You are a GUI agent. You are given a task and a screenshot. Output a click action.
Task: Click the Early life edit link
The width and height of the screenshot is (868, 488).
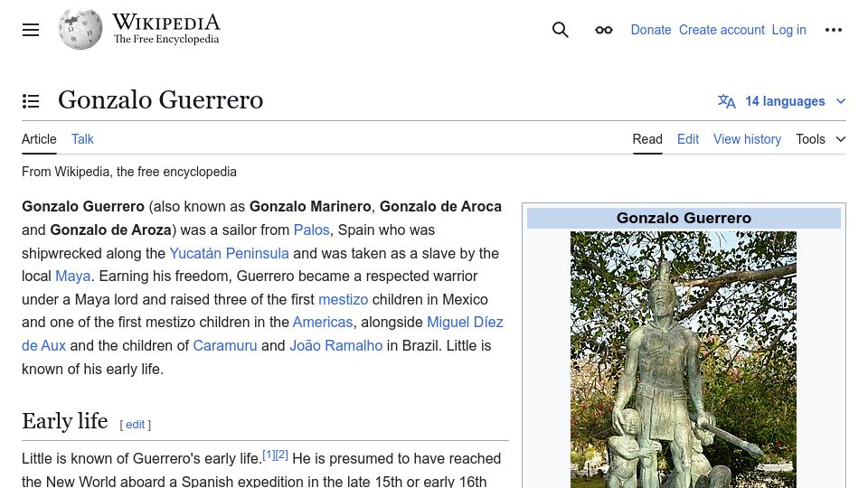click(x=135, y=425)
